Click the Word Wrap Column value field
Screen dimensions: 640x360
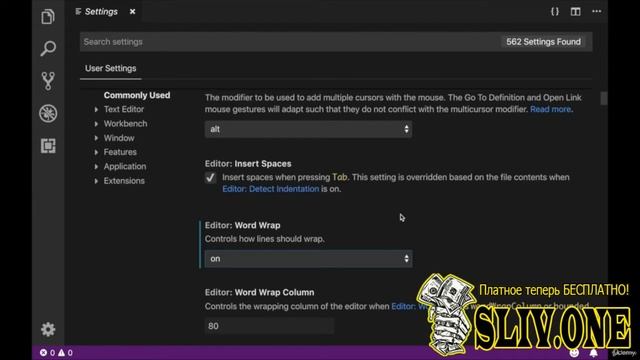coord(269,326)
